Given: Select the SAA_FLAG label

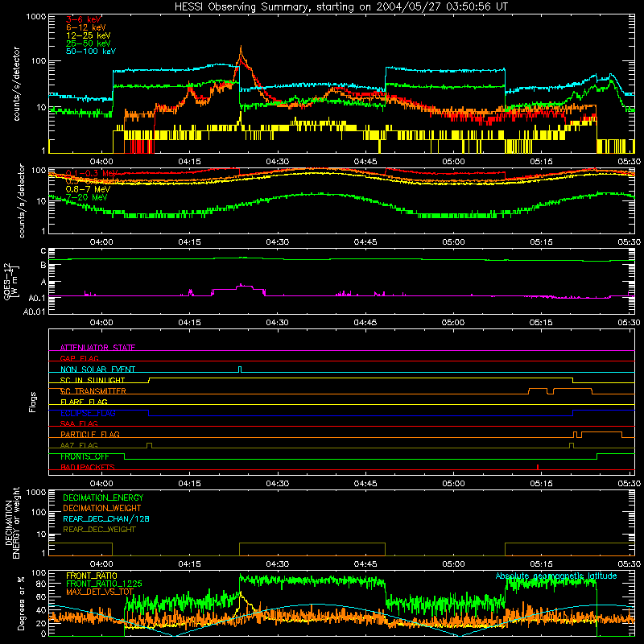Looking at the screenshot, I should pos(79,423).
